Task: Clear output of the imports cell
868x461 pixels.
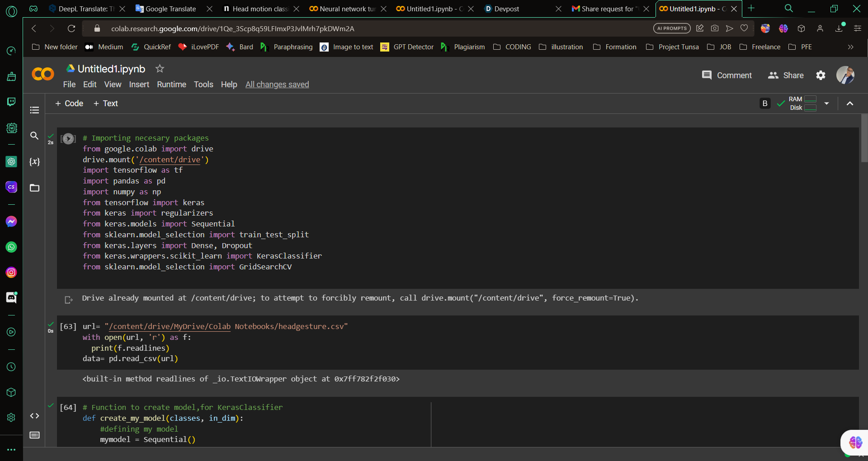Action: (x=69, y=300)
